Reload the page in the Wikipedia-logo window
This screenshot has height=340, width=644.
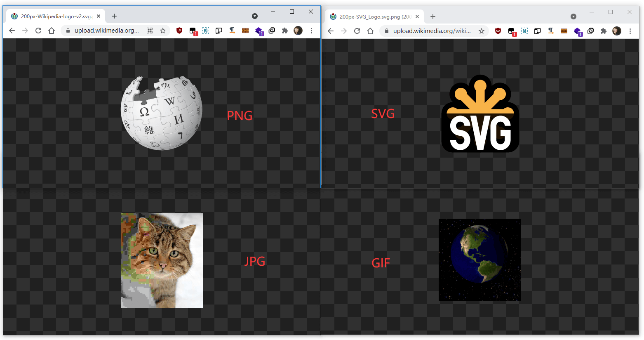click(38, 31)
